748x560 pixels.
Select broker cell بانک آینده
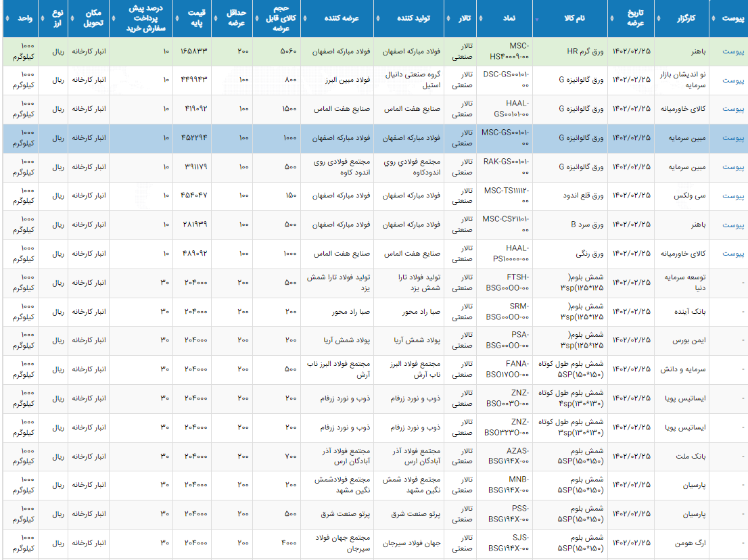pyautogui.click(x=682, y=312)
